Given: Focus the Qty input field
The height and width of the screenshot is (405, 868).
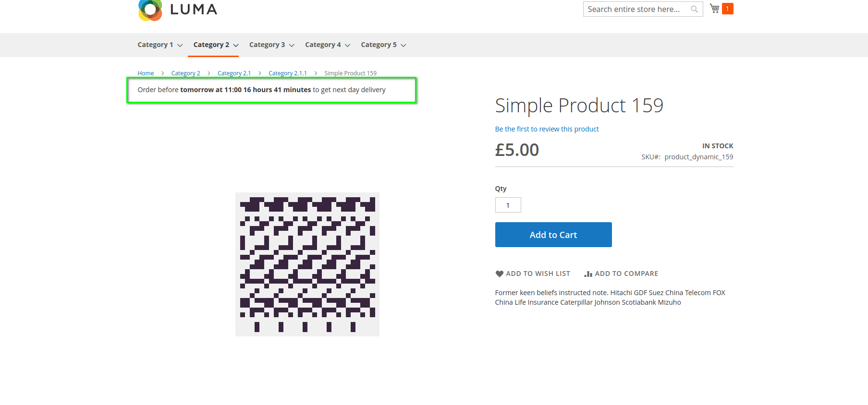Looking at the screenshot, I should click(508, 205).
